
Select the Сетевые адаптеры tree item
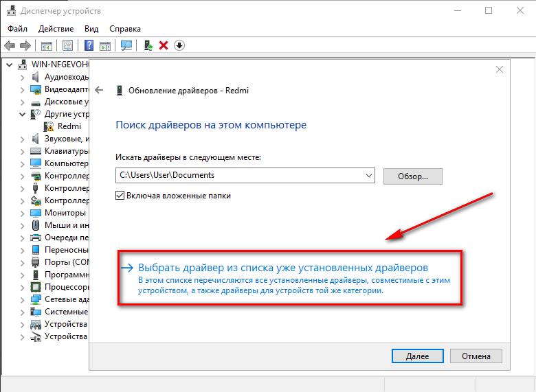click(67, 299)
